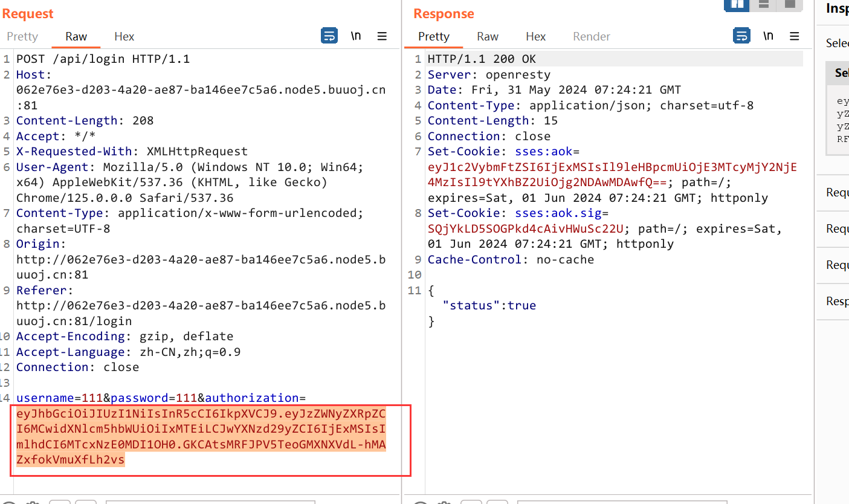Click the highlighted JWT token starting 'eyJhbGciOiJIUzI1NiIs'
The width and height of the screenshot is (849, 504).
[x=201, y=437]
